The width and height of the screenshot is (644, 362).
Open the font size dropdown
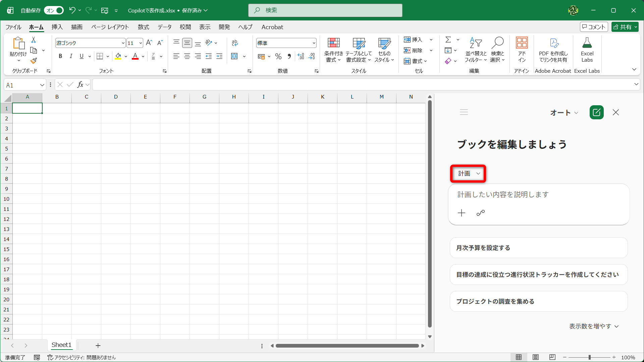[141, 43]
